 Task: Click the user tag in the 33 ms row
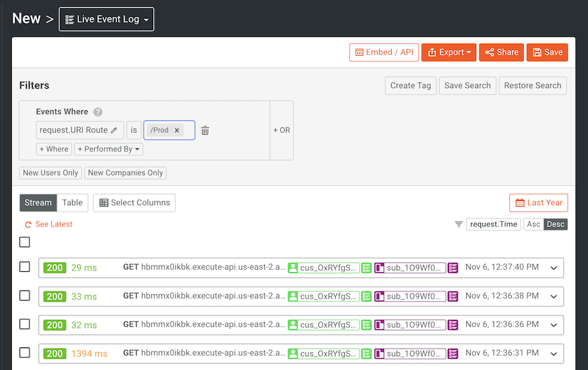coord(323,297)
